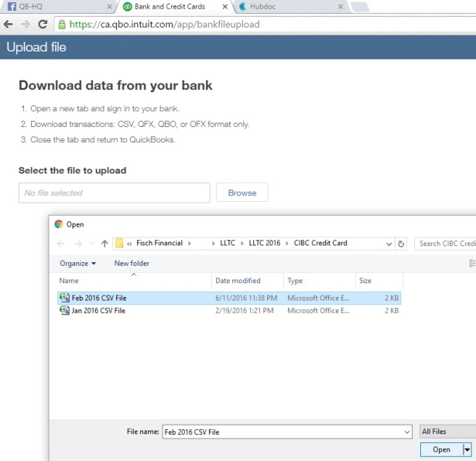Click the 6/11/2016 11:38 PM date cell

tap(246, 298)
